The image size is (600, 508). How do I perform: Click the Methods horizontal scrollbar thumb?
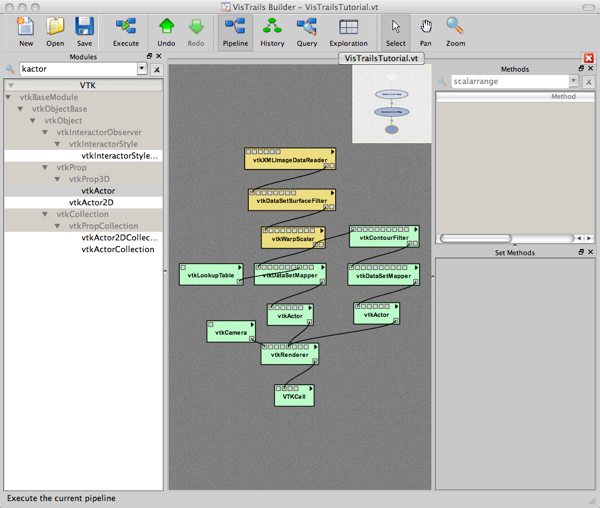(x=476, y=238)
